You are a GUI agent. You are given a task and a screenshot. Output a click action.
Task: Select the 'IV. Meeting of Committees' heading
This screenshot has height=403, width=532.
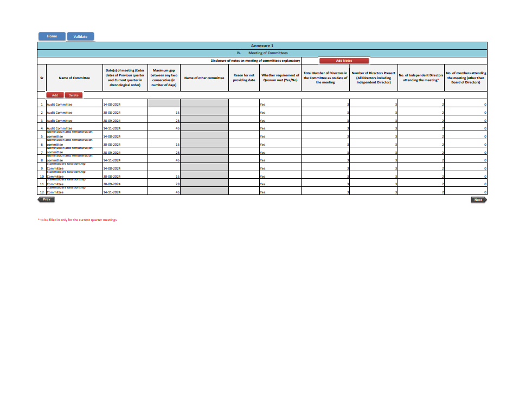pyautogui.click(x=262, y=53)
